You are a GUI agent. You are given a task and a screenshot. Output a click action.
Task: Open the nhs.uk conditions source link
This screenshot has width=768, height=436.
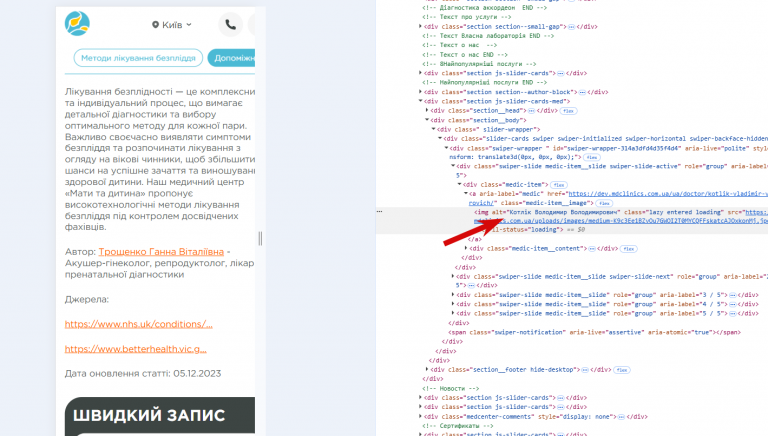[x=139, y=324]
